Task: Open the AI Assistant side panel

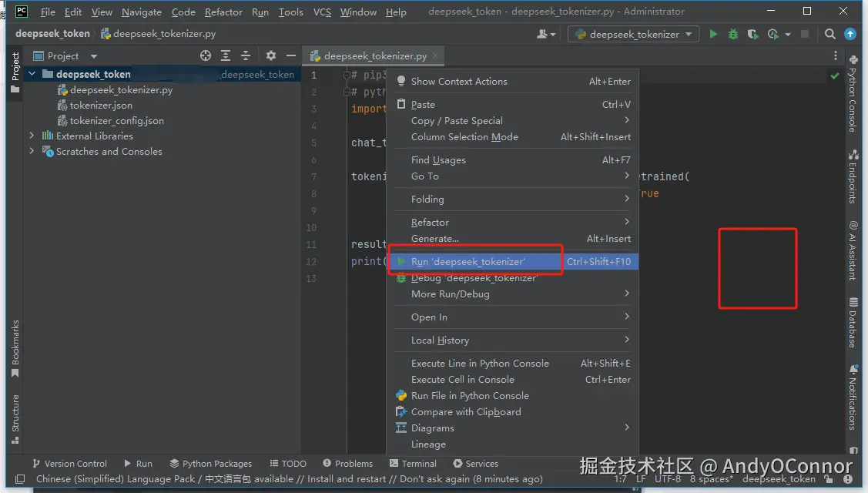Action: pos(853,251)
